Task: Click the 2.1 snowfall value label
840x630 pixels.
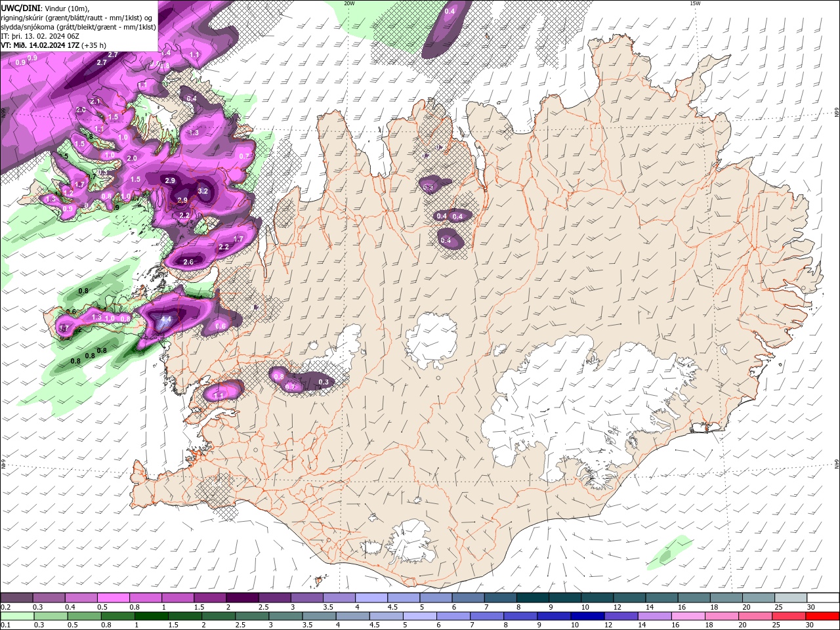Action: tap(96, 102)
